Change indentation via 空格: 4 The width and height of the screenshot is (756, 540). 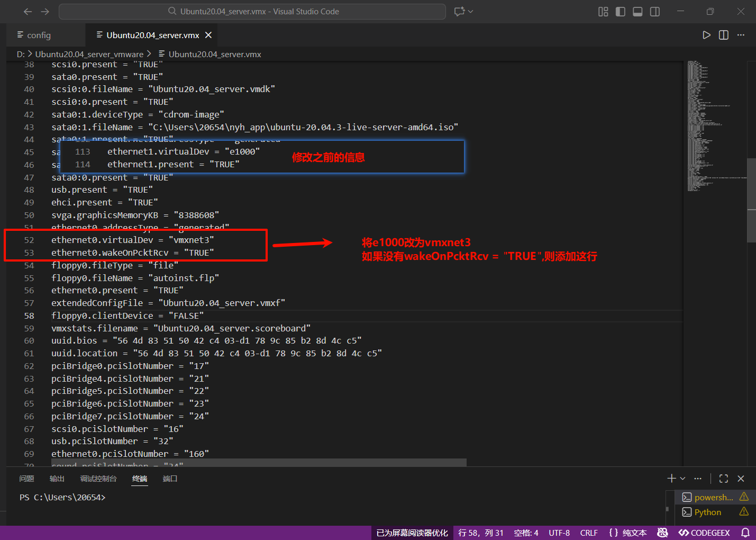tap(526, 533)
